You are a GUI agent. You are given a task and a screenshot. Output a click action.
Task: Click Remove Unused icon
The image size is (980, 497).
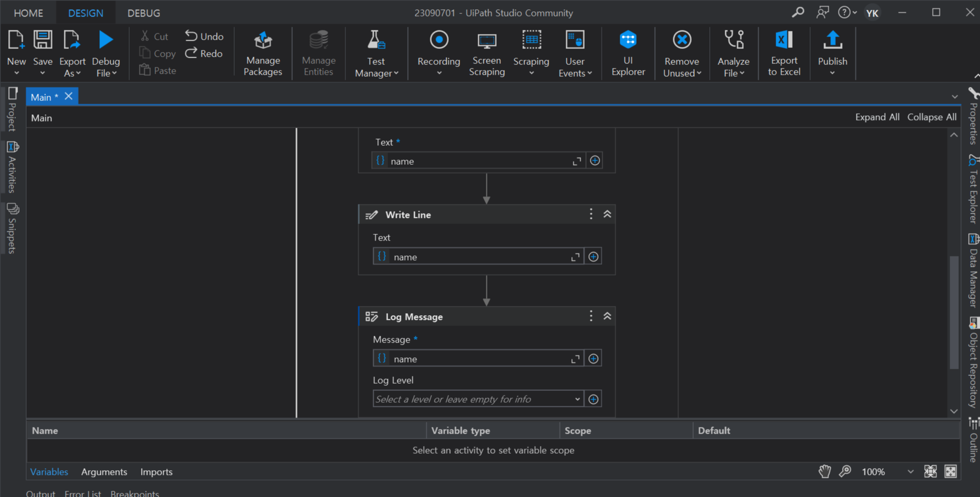point(682,40)
